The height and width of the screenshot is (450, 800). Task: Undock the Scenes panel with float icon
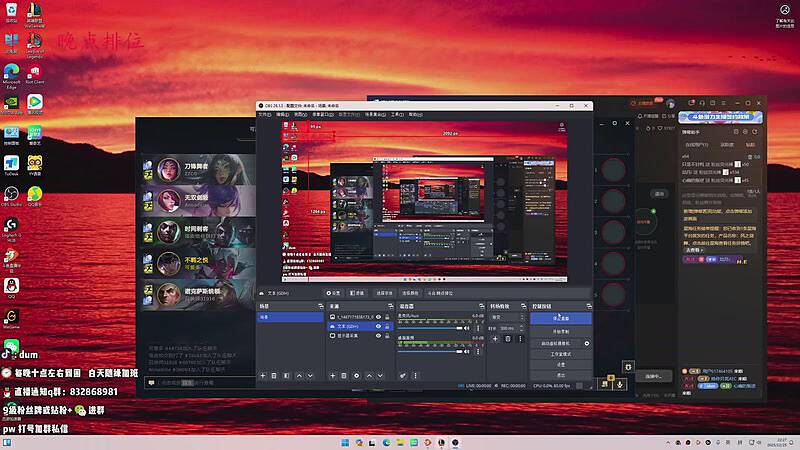[321, 305]
